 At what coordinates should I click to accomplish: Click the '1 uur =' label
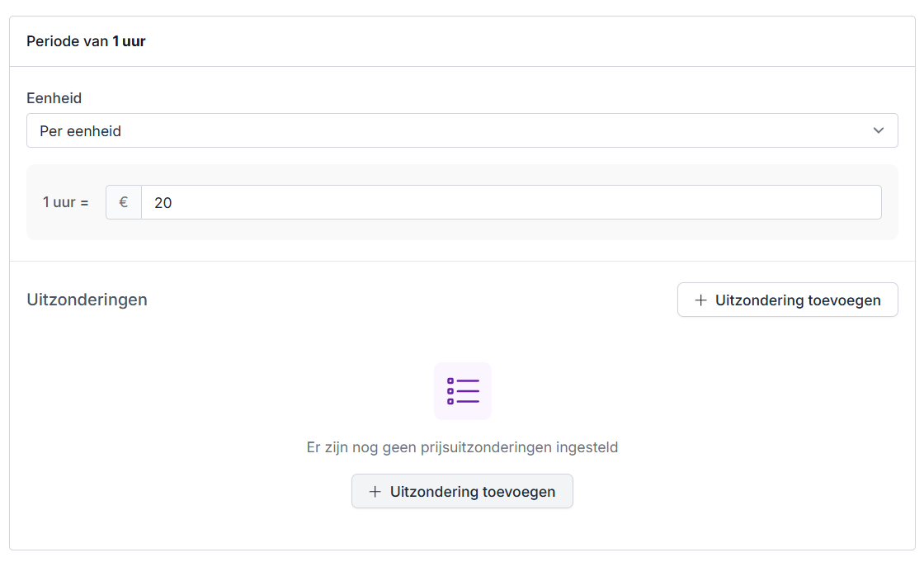click(x=65, y=202)
